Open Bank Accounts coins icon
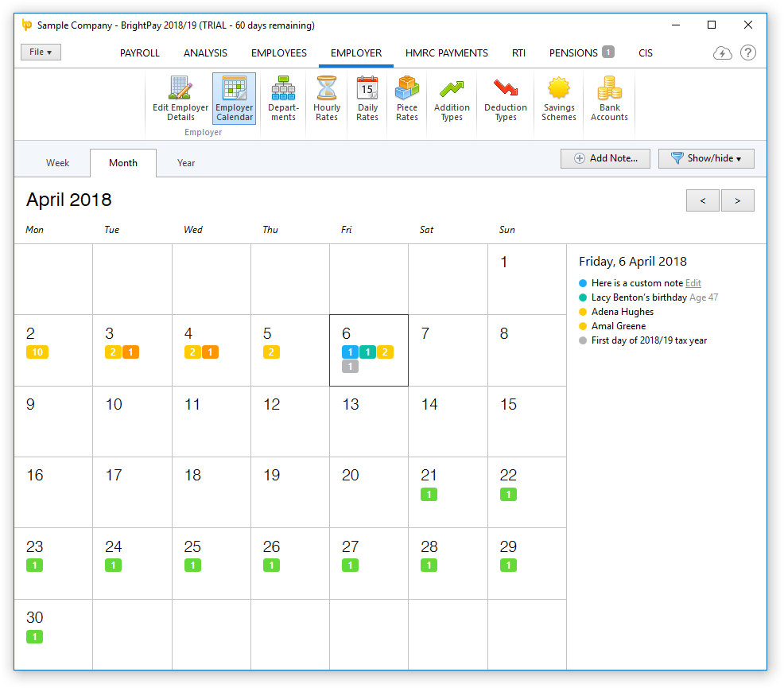 coord(609,99)
